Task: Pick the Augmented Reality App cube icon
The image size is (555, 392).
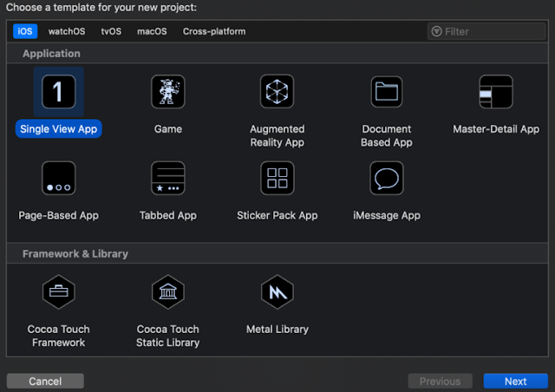Action: pyautogui.click(x=277, y=91)
